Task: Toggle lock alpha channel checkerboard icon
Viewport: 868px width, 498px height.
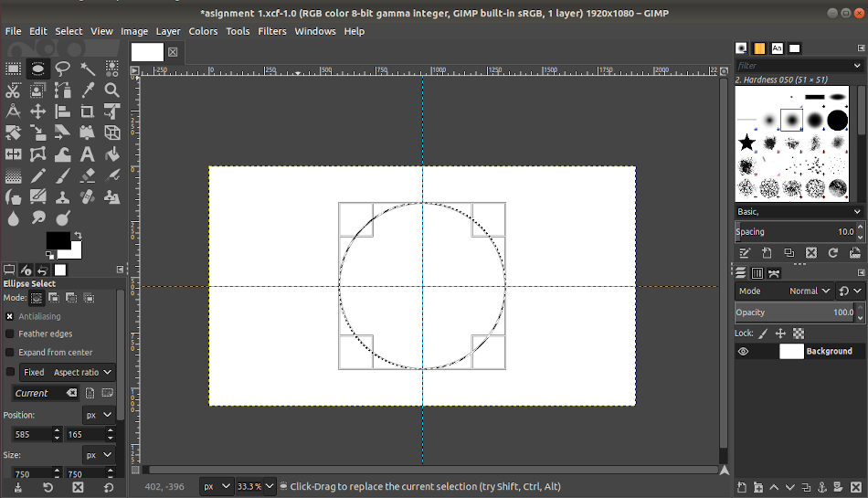Action: tap(799, 334)
